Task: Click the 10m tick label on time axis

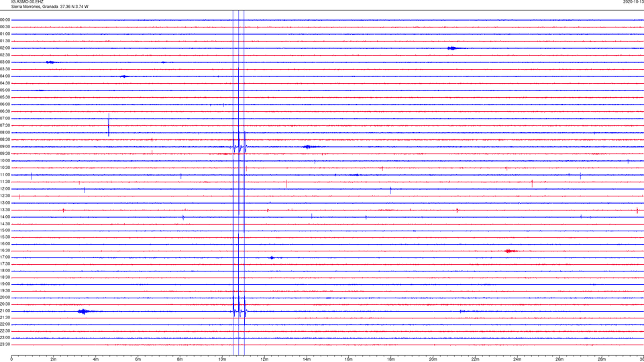Action: [x=222, y=359]
